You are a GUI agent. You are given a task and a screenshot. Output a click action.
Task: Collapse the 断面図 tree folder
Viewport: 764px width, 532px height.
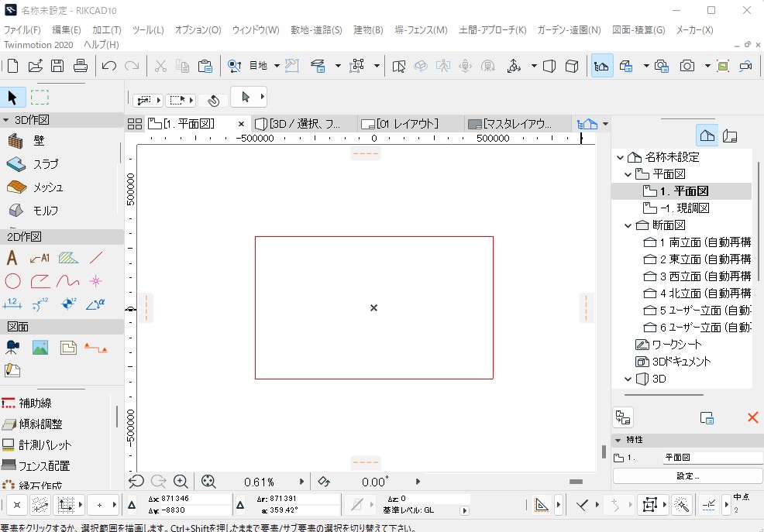tap(628, 225)
